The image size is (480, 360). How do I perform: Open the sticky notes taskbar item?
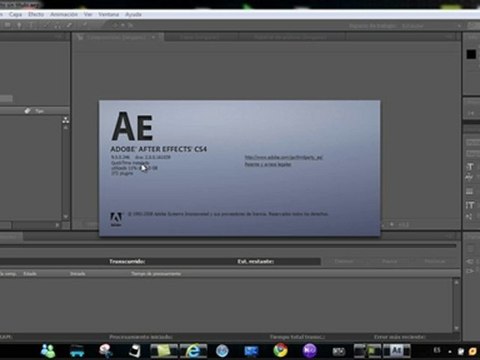pyautogui.click(x=164, y=351)
